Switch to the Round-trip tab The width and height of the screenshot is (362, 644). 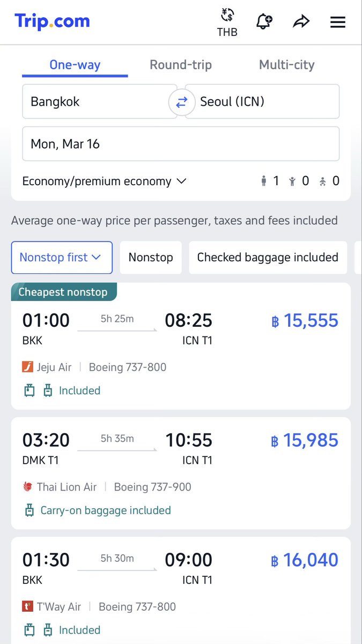(x=181, y=65)
